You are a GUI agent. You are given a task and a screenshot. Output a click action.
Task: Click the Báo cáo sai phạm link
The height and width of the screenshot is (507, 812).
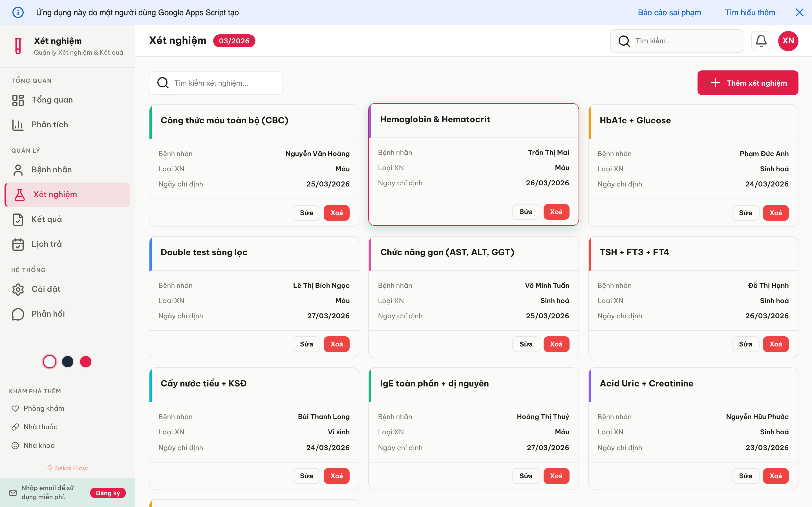click(669, 12)
